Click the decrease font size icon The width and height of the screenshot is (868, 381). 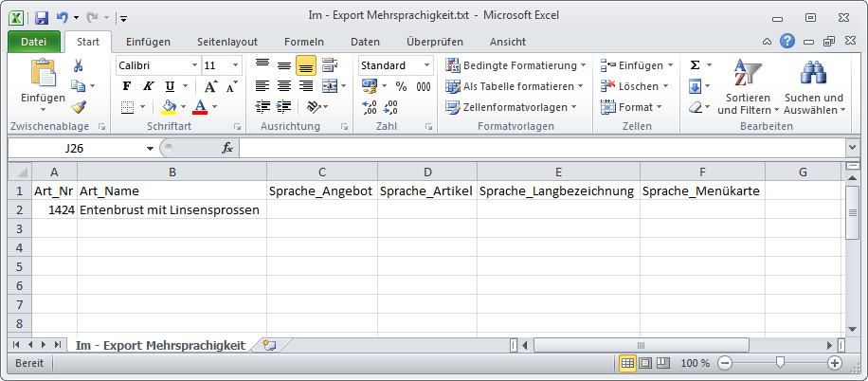(x=231, y=86)
